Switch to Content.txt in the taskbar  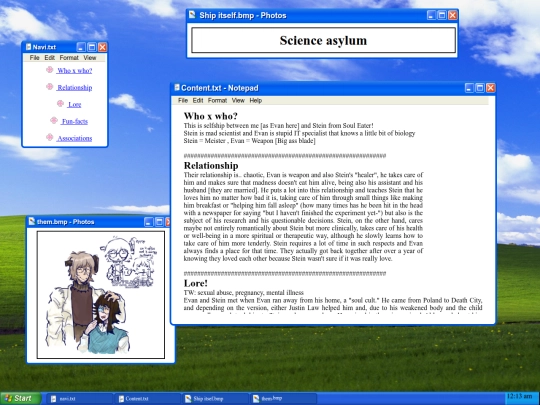pyautogui.click(x=147, y=399)
